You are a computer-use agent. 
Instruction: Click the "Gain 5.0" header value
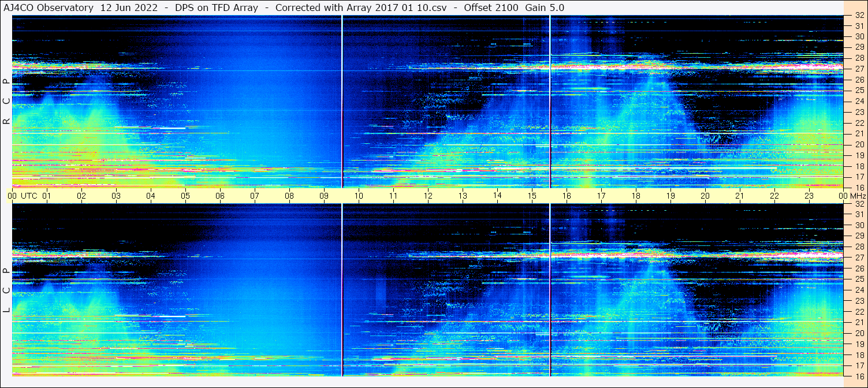tap(545, 8)
